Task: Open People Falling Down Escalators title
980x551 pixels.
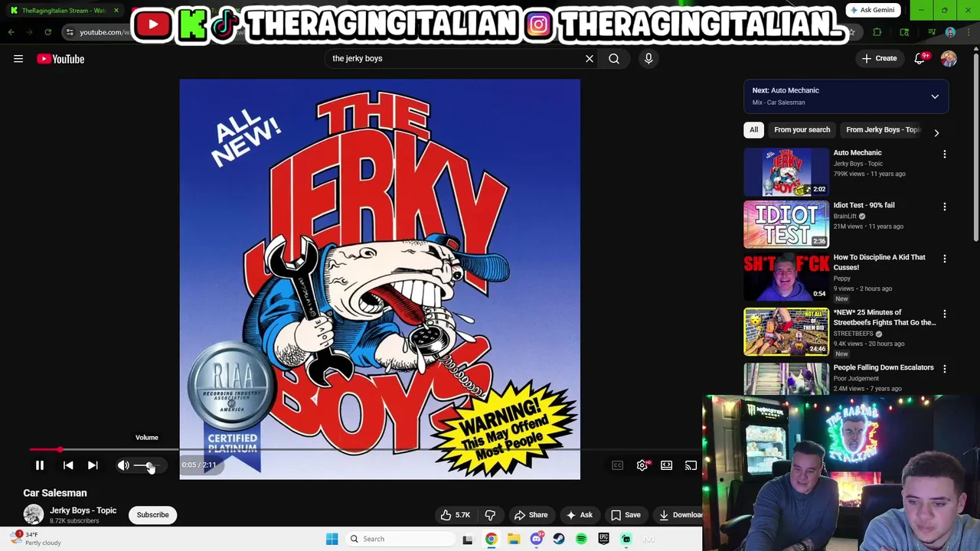Action: tap(884, 367)
